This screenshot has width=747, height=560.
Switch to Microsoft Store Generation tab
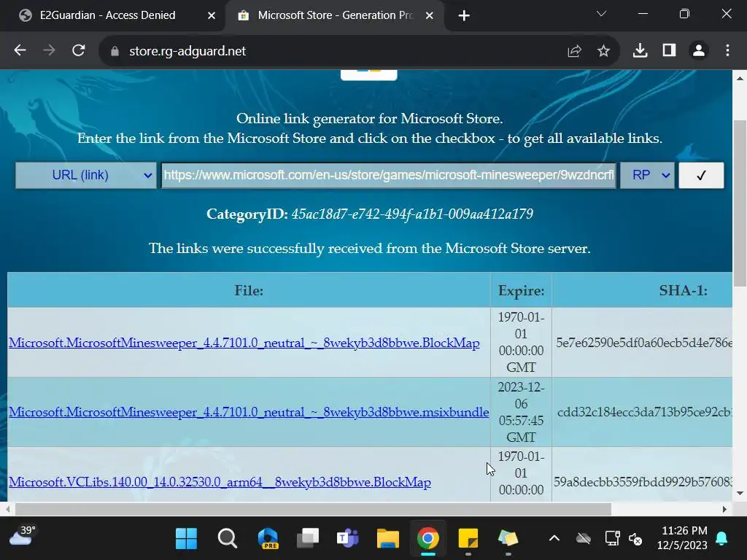(x=336, y=15)
